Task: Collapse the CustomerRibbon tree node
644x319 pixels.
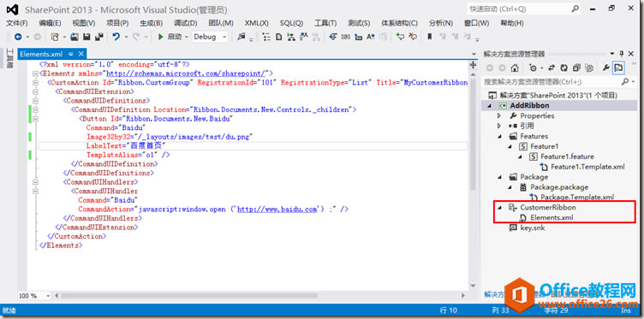Action: (x=499, y=208)
